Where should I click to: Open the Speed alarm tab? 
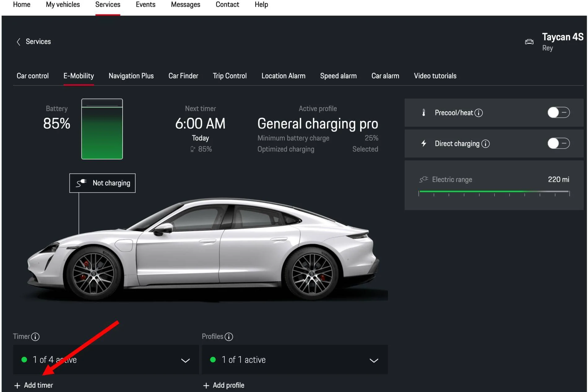pos(338,76)
